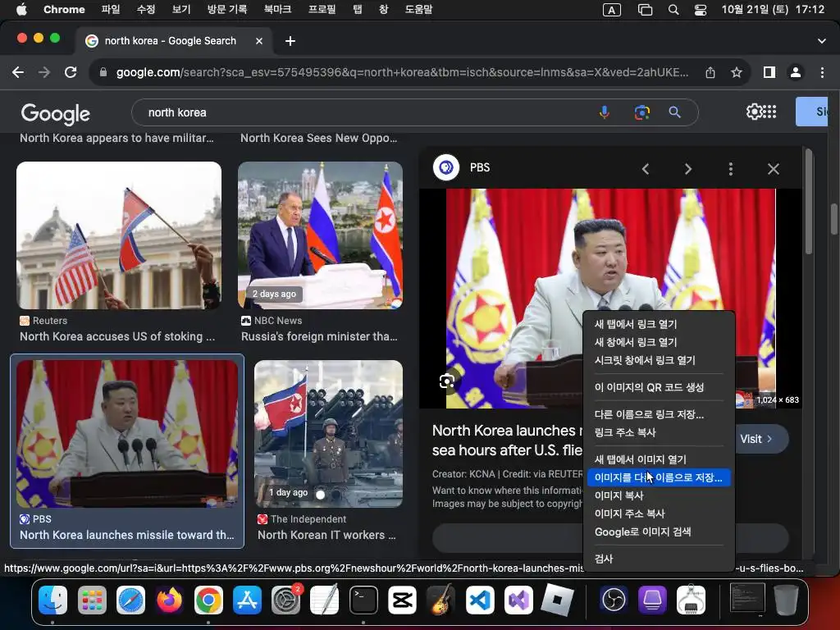Select '새 탭에서 이미지 열기'
The width and height of the screenshot is (840, 630).
click(x=659, y=459)
